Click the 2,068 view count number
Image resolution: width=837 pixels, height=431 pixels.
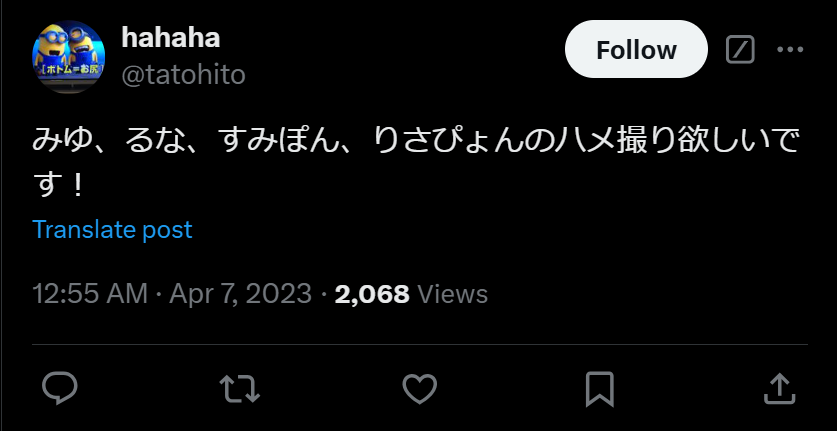pos(372,294)
